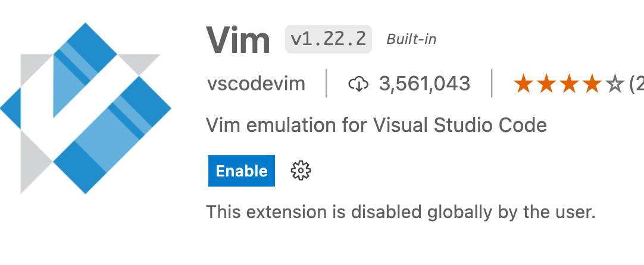Click the Vim extension logo image
The width and height of the screenshot is (644, 265).
(86, 108)
